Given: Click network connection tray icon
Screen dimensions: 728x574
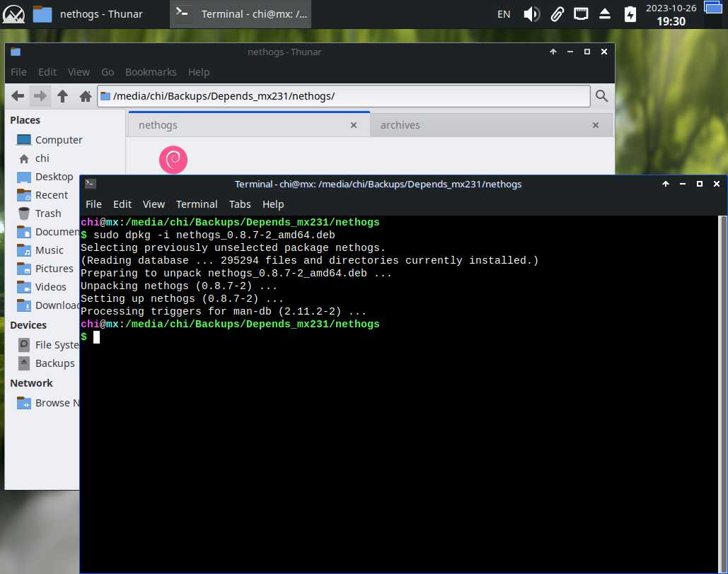Looking at the screenshot, I should [580, 14].
